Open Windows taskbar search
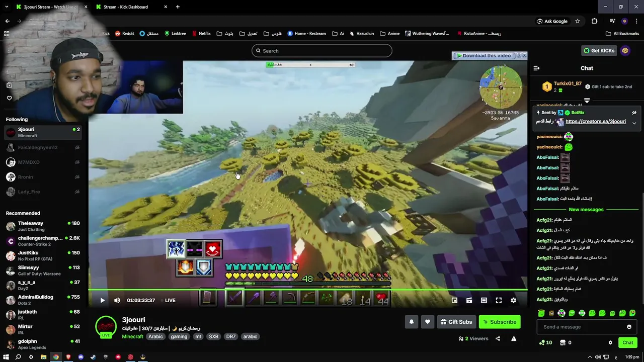The height and width of the screenshot is (362, 644). pyautogui.click(x=18, y=357)
